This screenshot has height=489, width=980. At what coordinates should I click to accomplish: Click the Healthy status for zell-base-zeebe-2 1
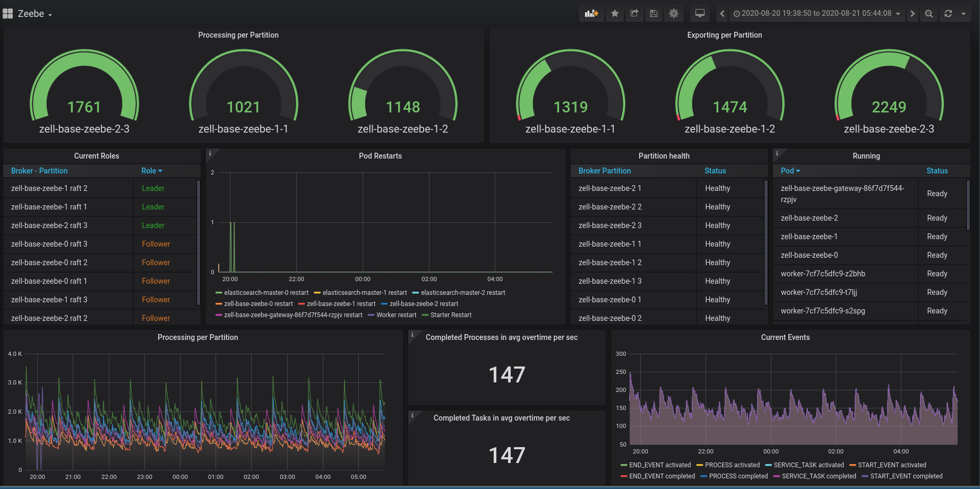tap(718, 188)
